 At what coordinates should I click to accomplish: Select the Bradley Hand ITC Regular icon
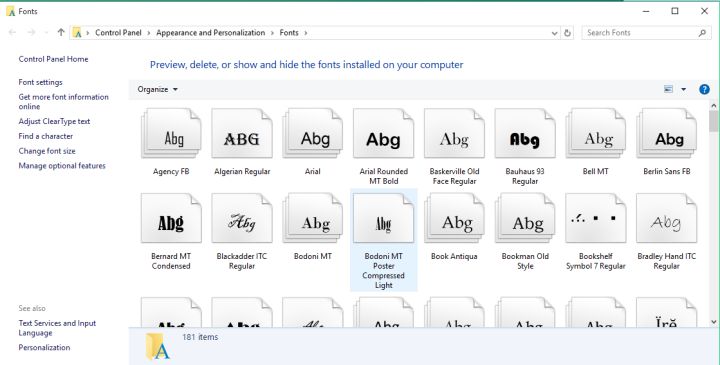click(x=666, y=218)
